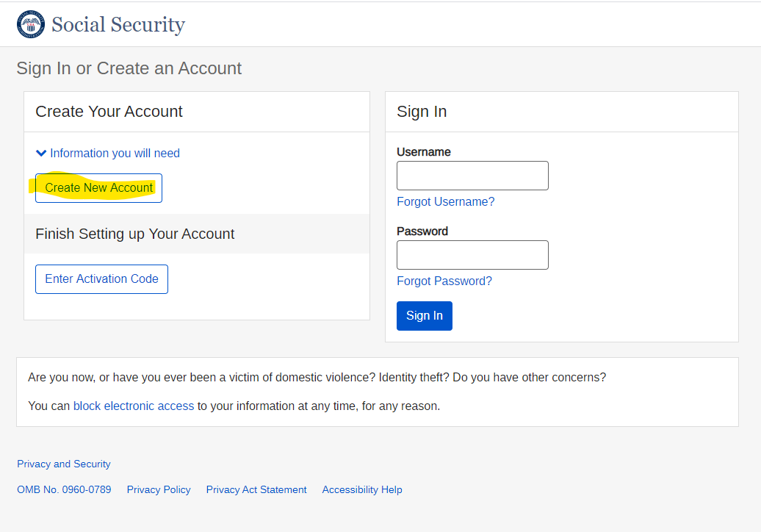
Task: Click the OMB No. 0960-0789 link
Action: (64, 489)
